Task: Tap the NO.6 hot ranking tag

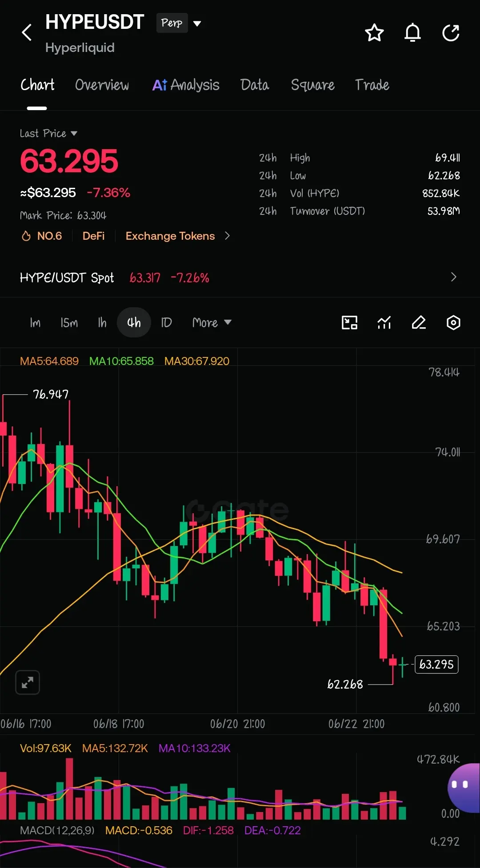Action: click(x=42, y=236)
